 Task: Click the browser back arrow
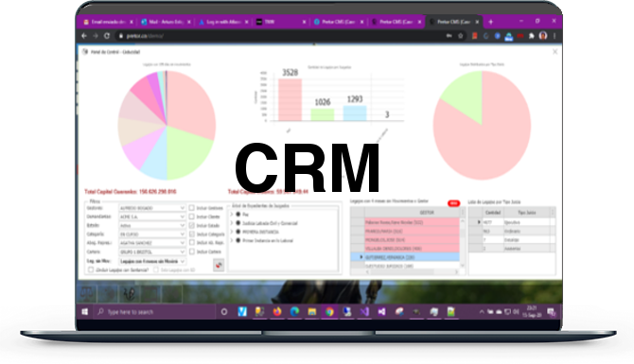coord(84,36)
